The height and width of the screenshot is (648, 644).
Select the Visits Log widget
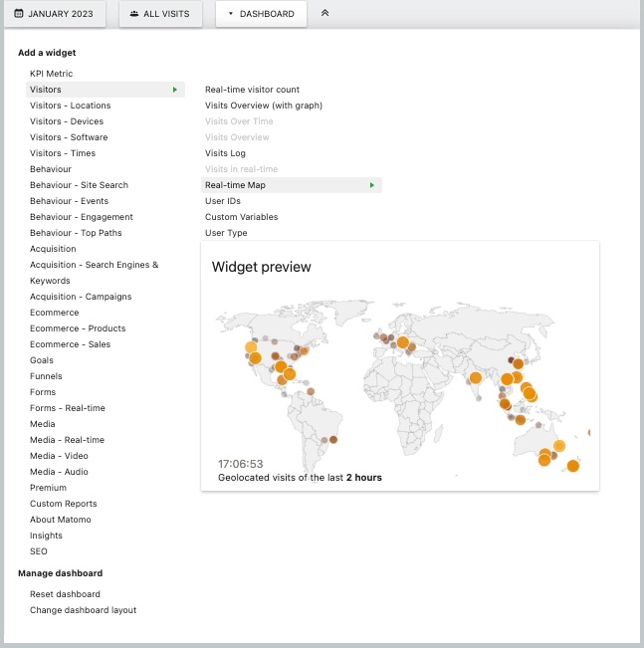click(x=225, y=153)
